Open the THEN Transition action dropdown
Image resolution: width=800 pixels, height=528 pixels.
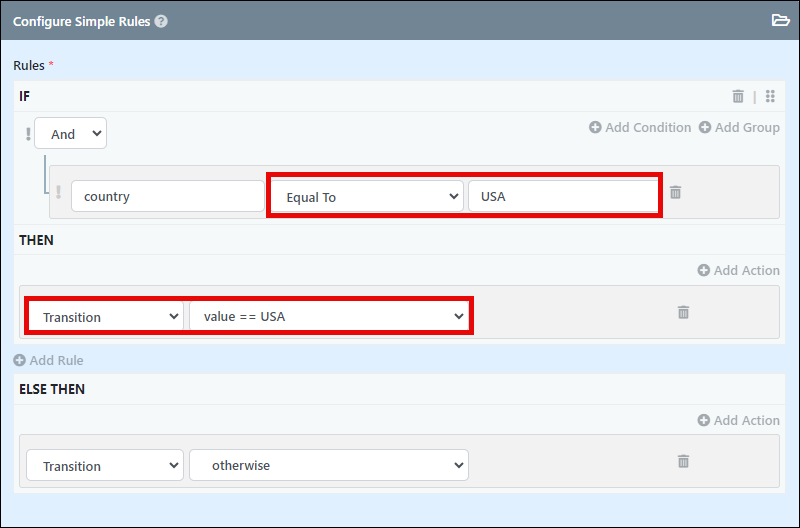click(x=105, y=316)
